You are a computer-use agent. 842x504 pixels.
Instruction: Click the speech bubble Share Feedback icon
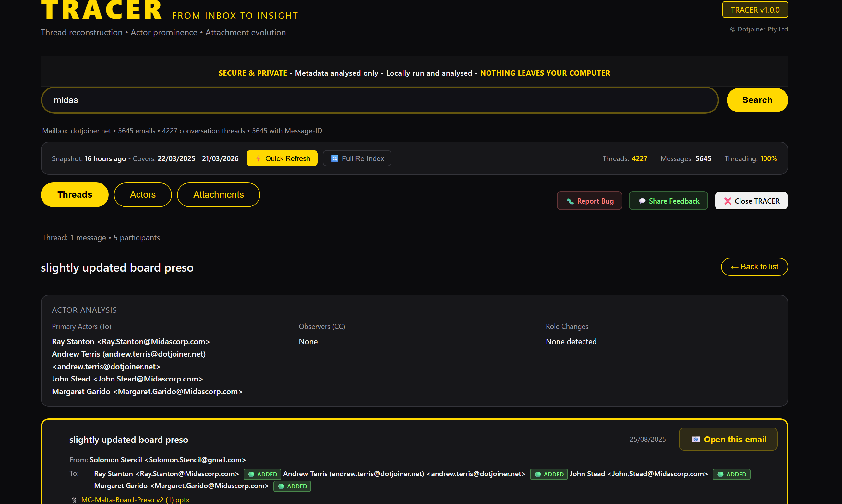[642, 201]
